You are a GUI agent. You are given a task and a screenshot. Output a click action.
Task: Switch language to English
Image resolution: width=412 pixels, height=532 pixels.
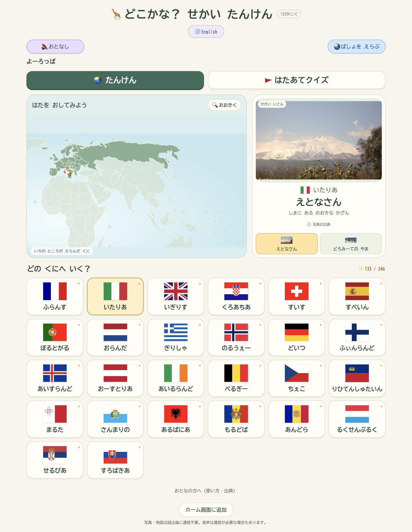[206, 32]
